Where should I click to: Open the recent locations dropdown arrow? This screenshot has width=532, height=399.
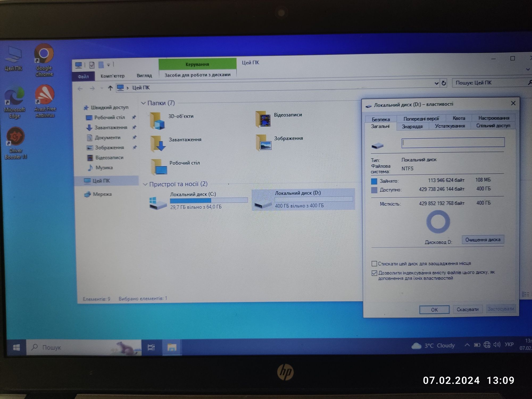tap(102, 88)
